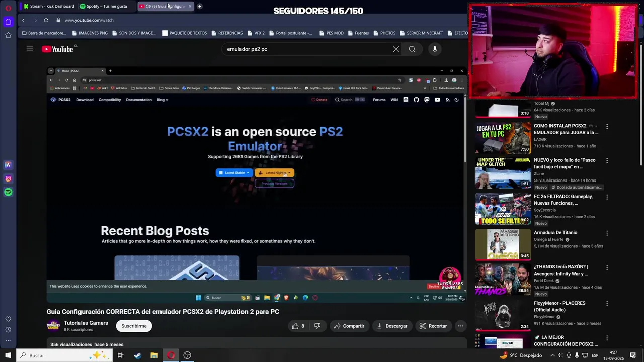Open the history clock icon in sidebar
The height and width of the screenshot is (362, 644).
pyautogui.click(x=8, y=330)
